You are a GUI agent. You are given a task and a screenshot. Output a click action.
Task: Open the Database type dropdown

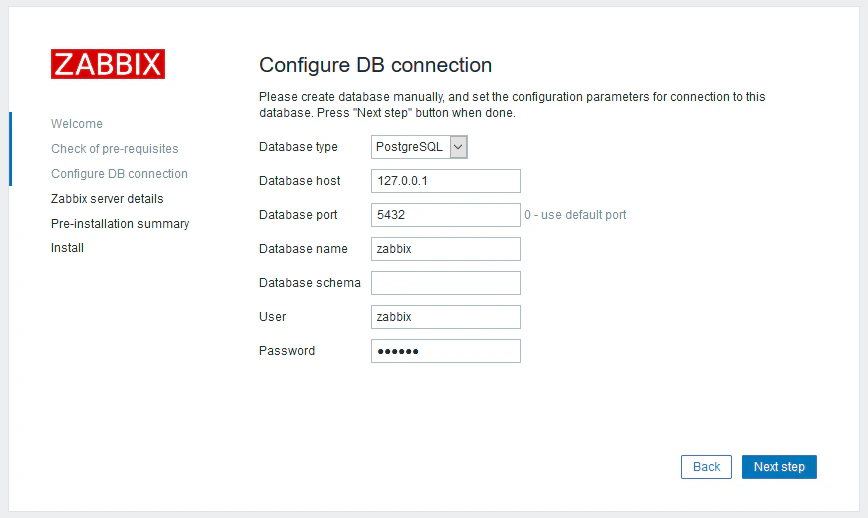(419, 147)
